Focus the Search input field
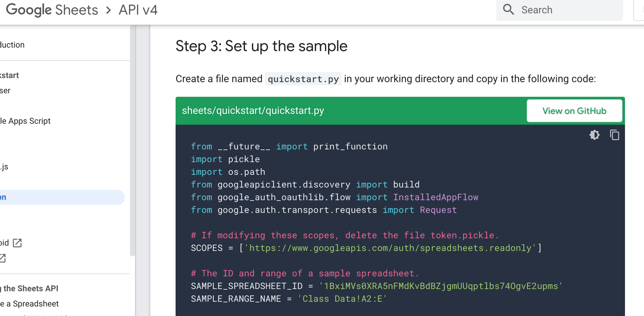The height and width of the screenshot is (316, 644). pyautogui.click(x=560, y=10)
